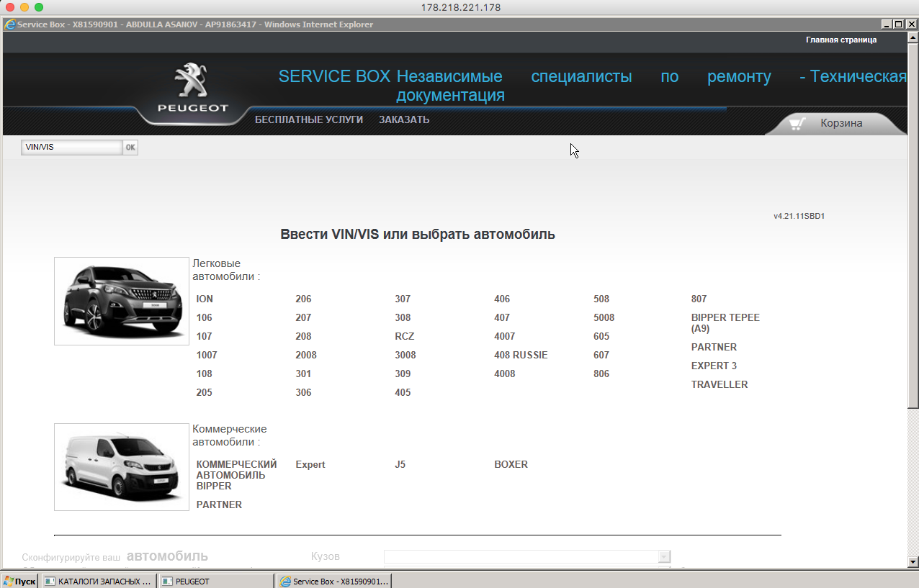Open the ЗАКАЗАТЬ menu

coord(404,119)
